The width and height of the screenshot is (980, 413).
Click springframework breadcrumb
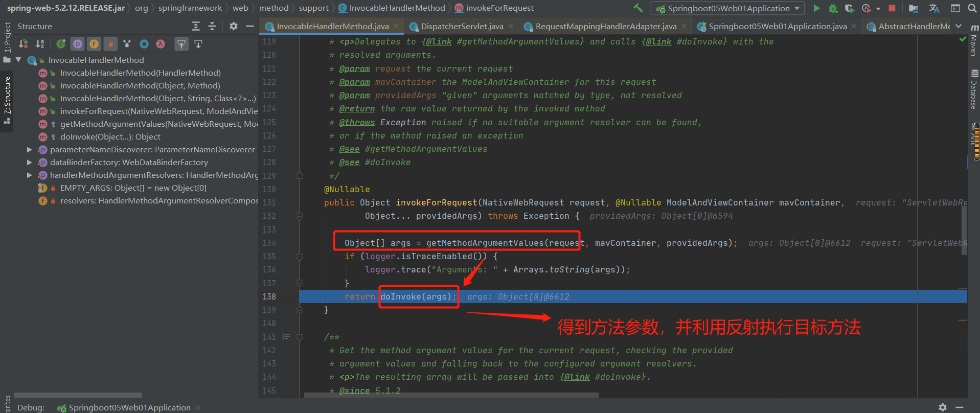pyautogui.click(x=190, y=8)
